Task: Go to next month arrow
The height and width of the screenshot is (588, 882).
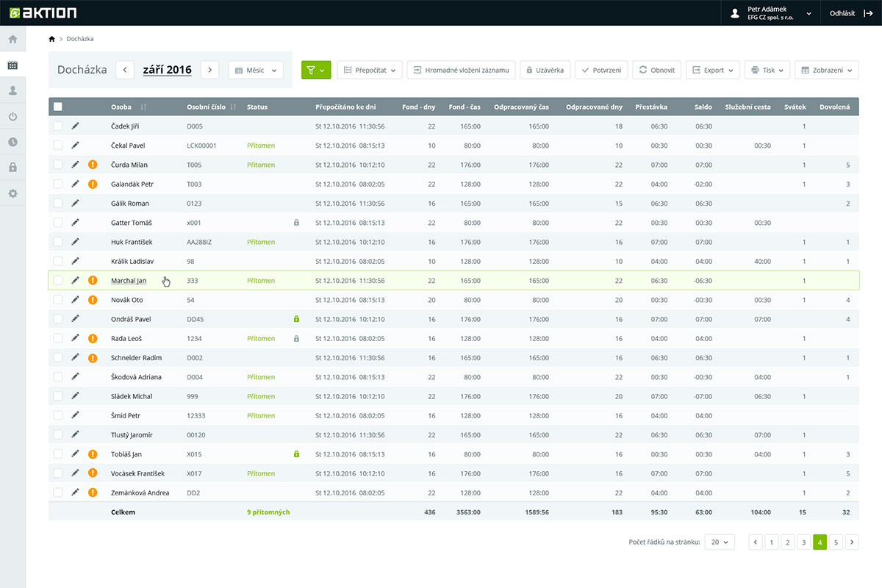Action: [x=210, y=70]
